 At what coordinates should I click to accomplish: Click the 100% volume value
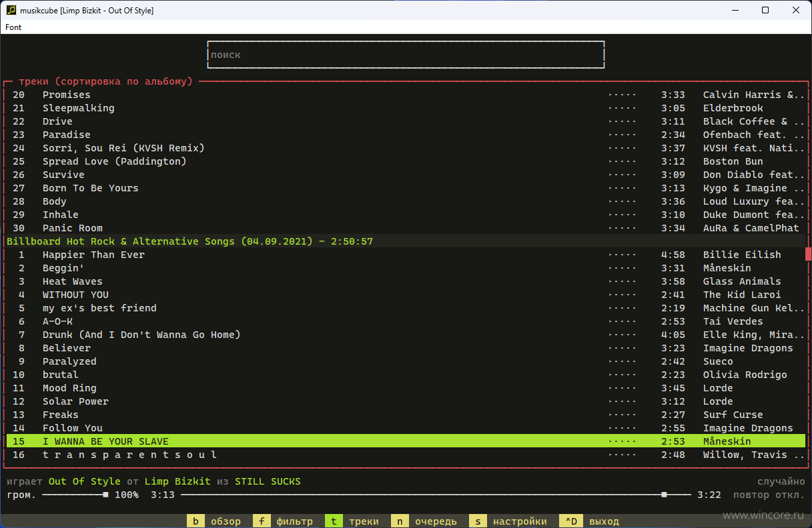tap(127, 495)
